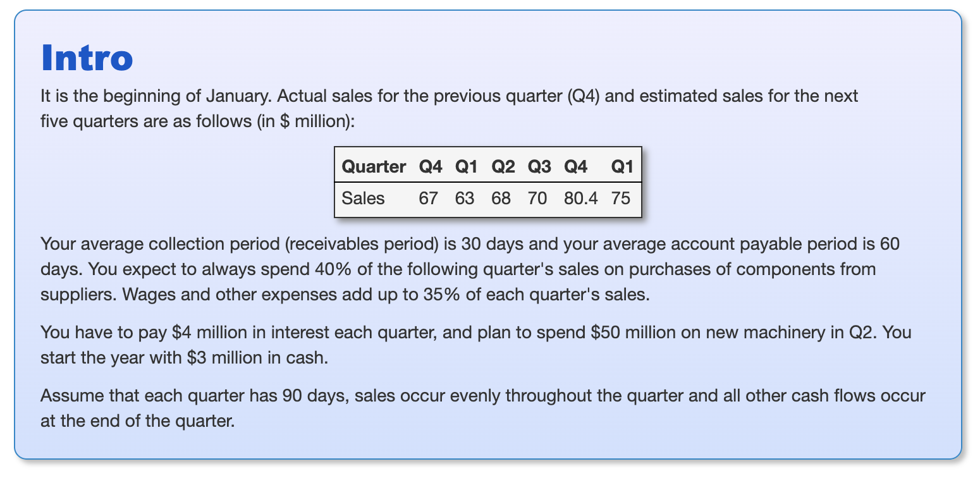
Task: Select the Quarter header cell in table
Action: [x=374, y=166]
